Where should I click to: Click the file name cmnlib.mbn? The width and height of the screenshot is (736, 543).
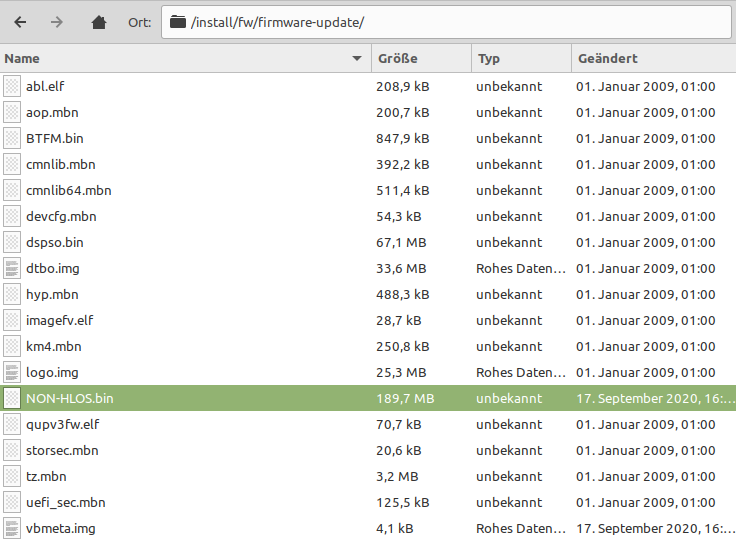point(61,165)
